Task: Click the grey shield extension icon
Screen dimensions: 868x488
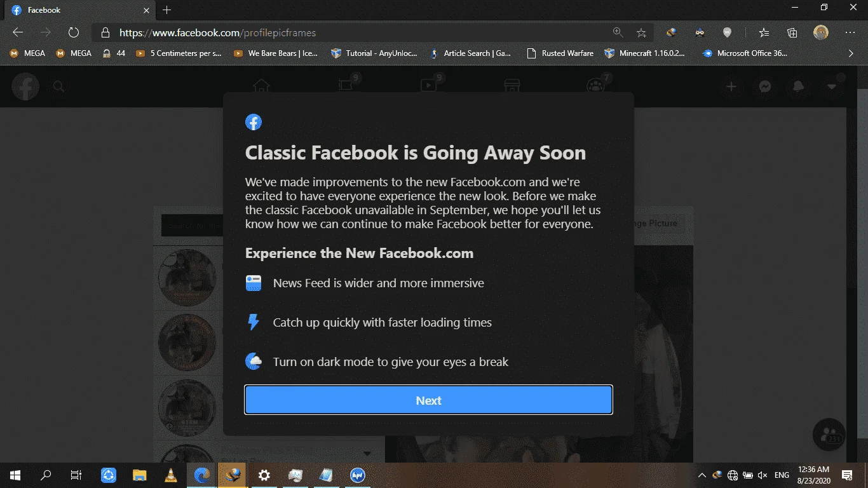Action: point(728,32)
